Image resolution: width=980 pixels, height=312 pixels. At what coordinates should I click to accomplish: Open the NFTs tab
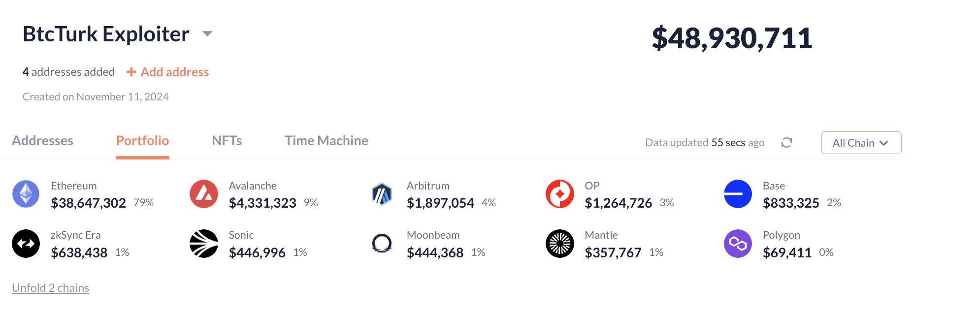pos(227,141)
